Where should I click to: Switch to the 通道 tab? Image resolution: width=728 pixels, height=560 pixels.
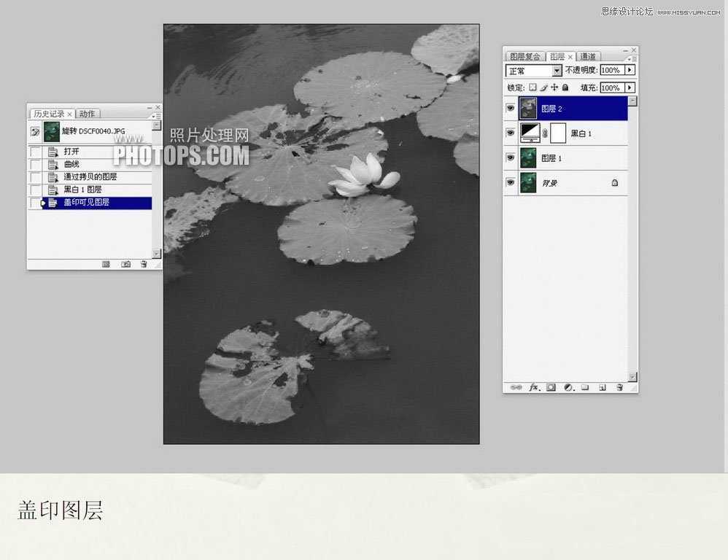pos(587,56)
